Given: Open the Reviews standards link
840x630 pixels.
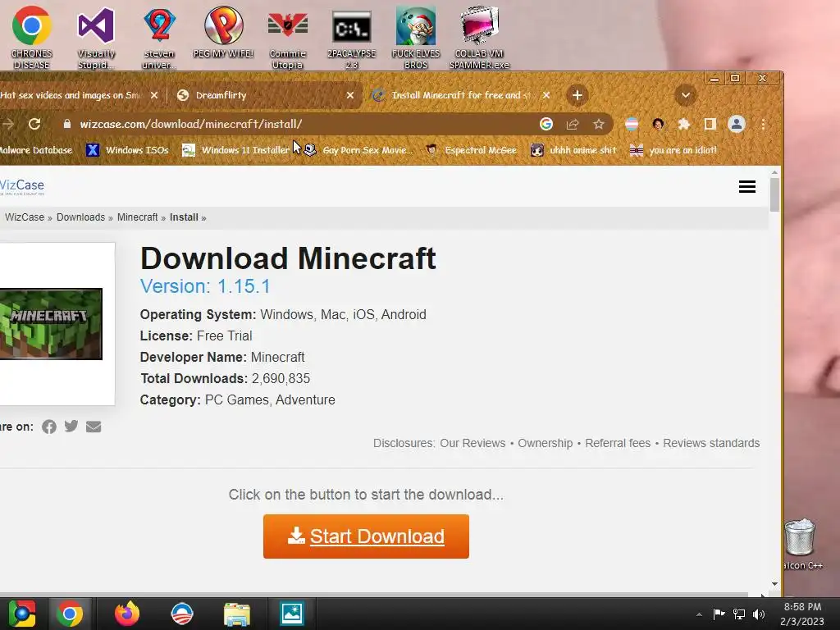Looking at the screenshot, I should (711, 444).
